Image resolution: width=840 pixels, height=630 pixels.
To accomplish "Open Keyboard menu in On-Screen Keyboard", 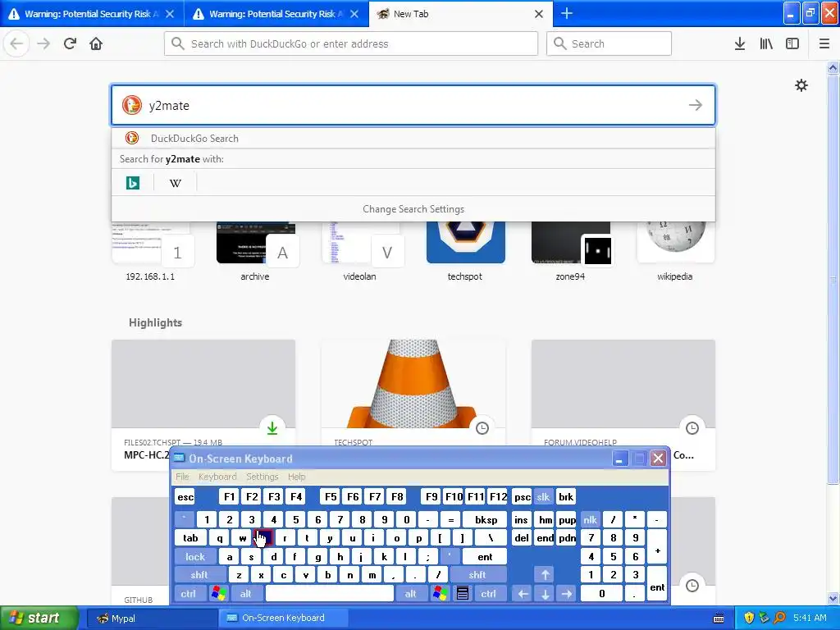I will coord(217,477).
